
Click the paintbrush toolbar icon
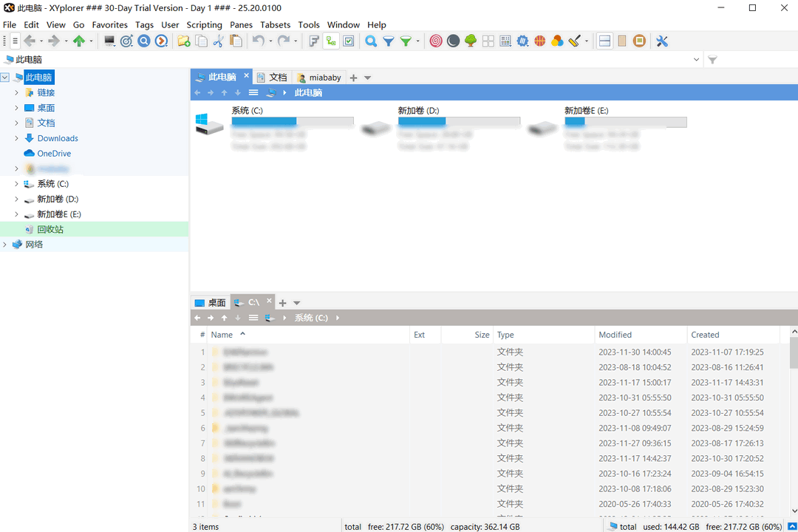click(575, 41)
